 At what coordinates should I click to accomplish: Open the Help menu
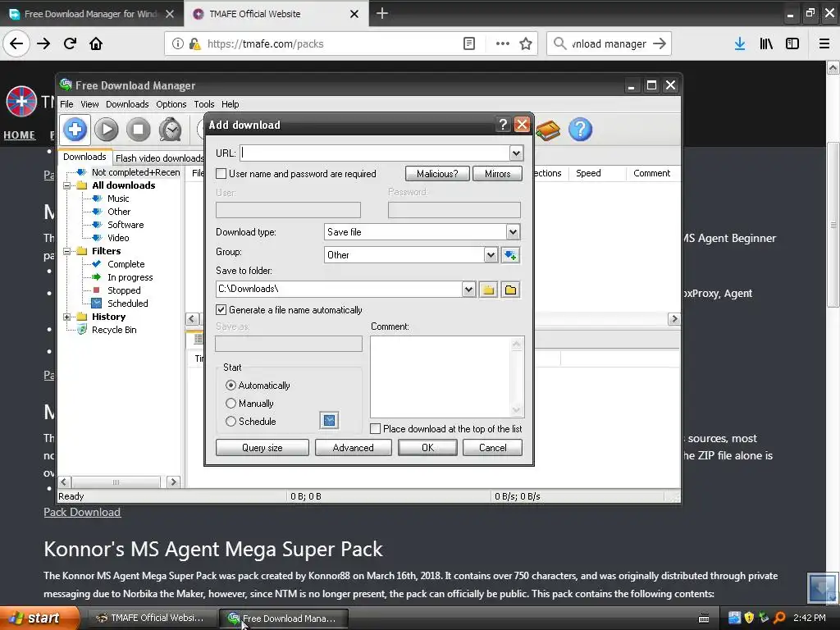click(x=230, y=104)
